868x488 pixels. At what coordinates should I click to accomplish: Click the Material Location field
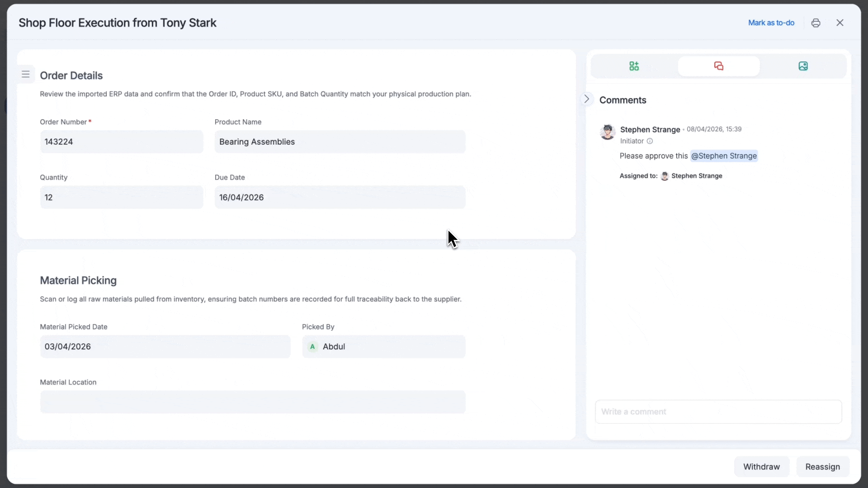(x=252, y=402)
